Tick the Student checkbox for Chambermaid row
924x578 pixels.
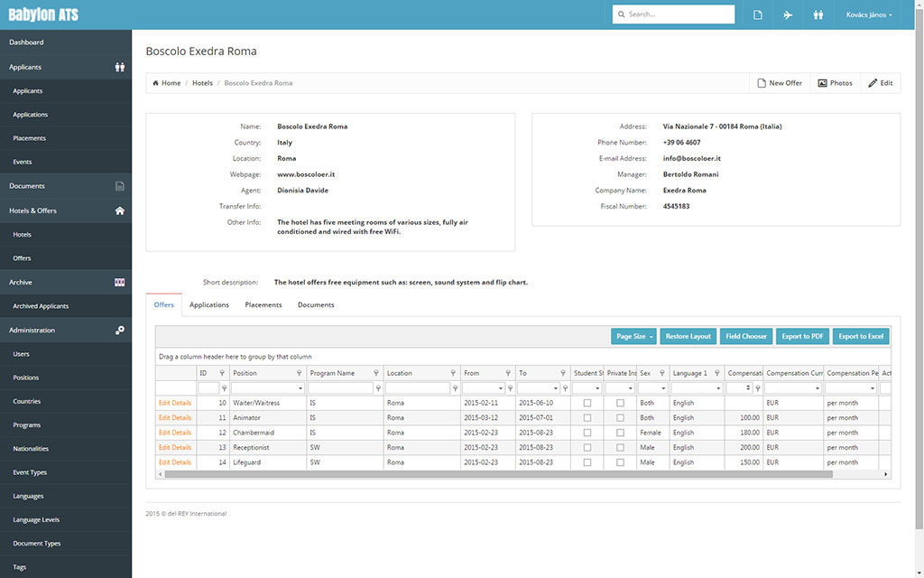(587, 433)
